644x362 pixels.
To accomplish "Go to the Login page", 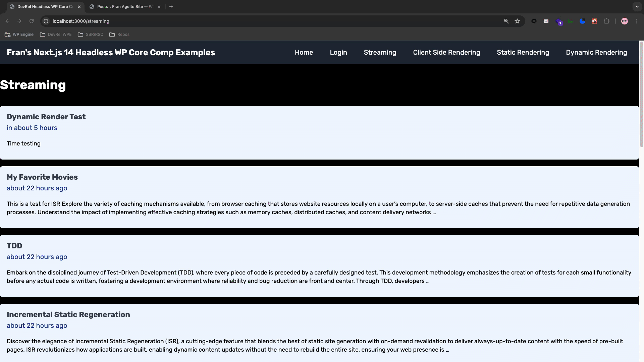I will click(338, 53).
